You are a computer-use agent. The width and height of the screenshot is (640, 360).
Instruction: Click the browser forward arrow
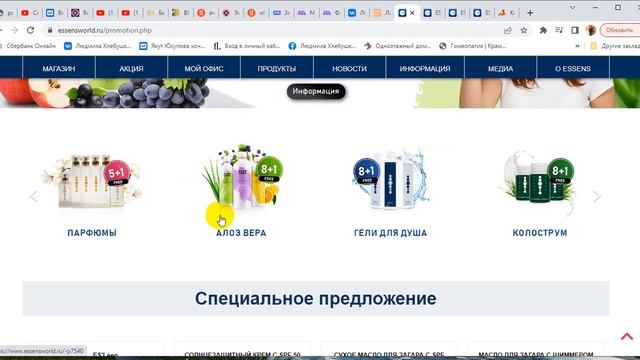coord(14,30)
